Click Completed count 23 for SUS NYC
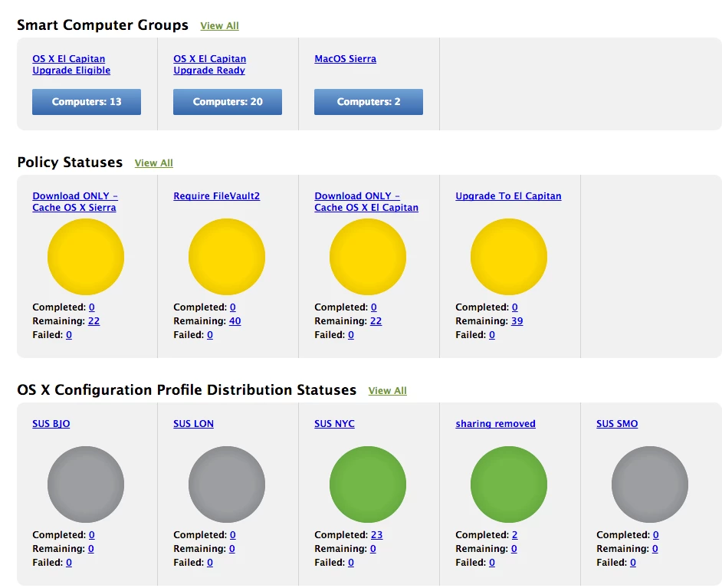722x588 pixels. coord(376,535)
